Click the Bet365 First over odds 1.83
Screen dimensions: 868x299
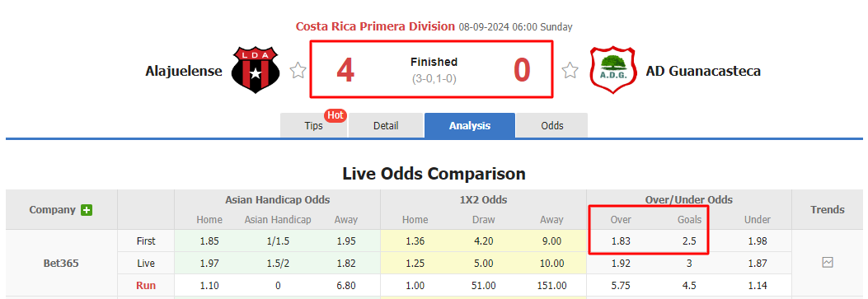click(621, 241)
